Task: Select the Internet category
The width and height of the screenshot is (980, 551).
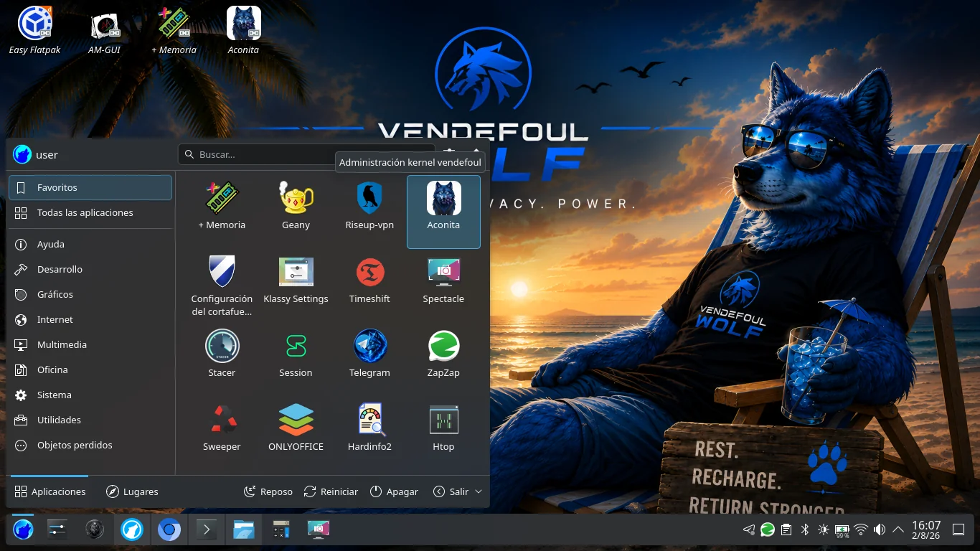Action: point(90,319)
